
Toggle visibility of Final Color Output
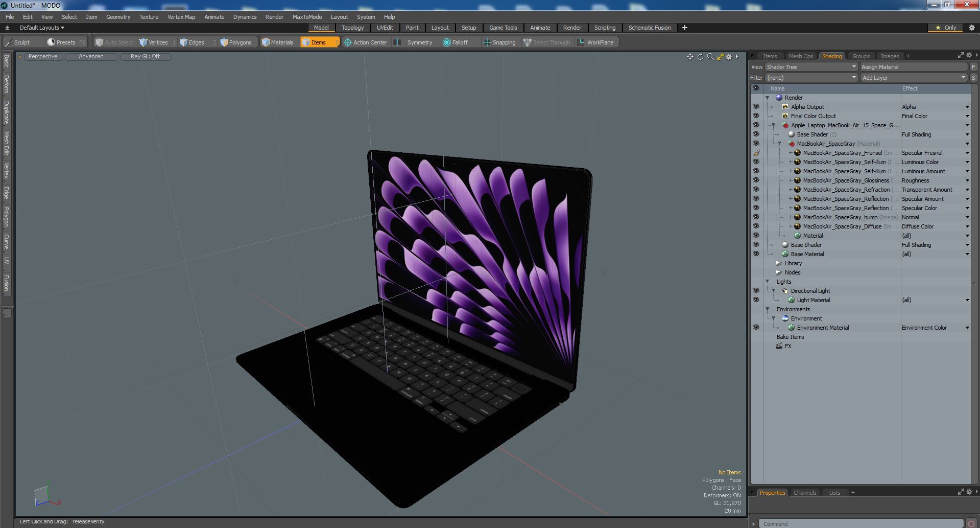[x=756, y=116]
